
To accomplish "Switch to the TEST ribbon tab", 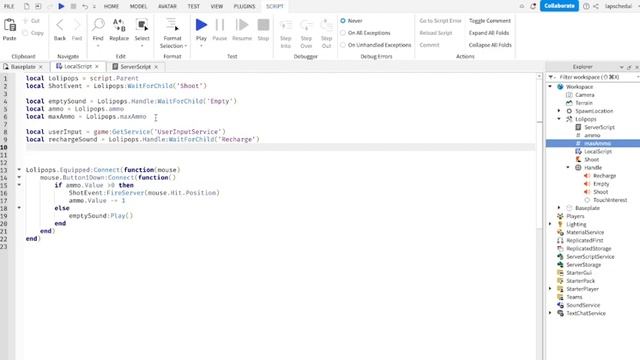I will tap(193, 6).
